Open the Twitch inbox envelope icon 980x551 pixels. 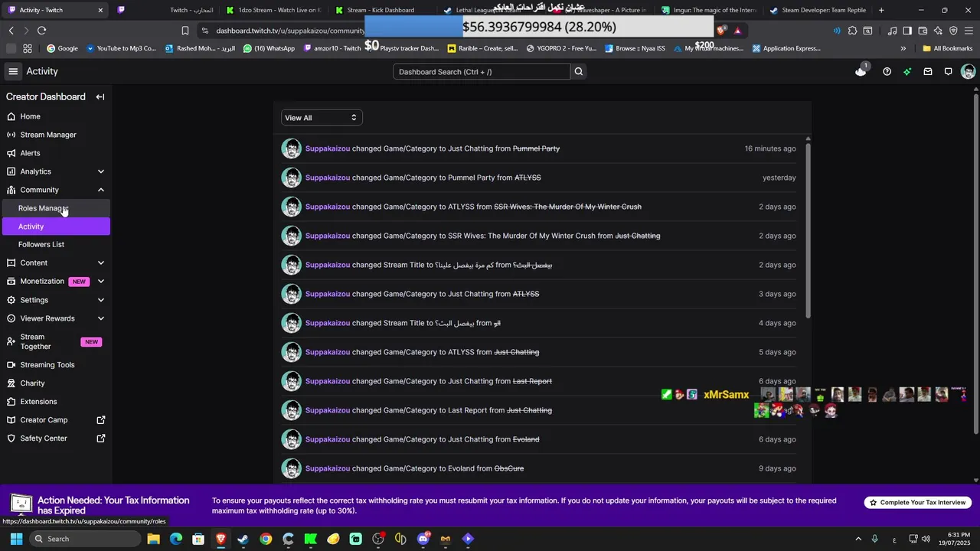coord(928,72)
